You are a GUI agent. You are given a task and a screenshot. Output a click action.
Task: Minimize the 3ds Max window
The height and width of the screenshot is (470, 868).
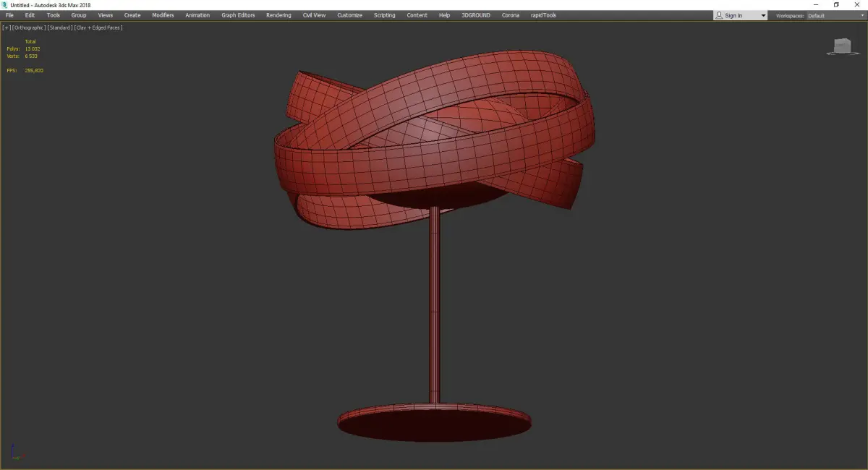point(817,5)
